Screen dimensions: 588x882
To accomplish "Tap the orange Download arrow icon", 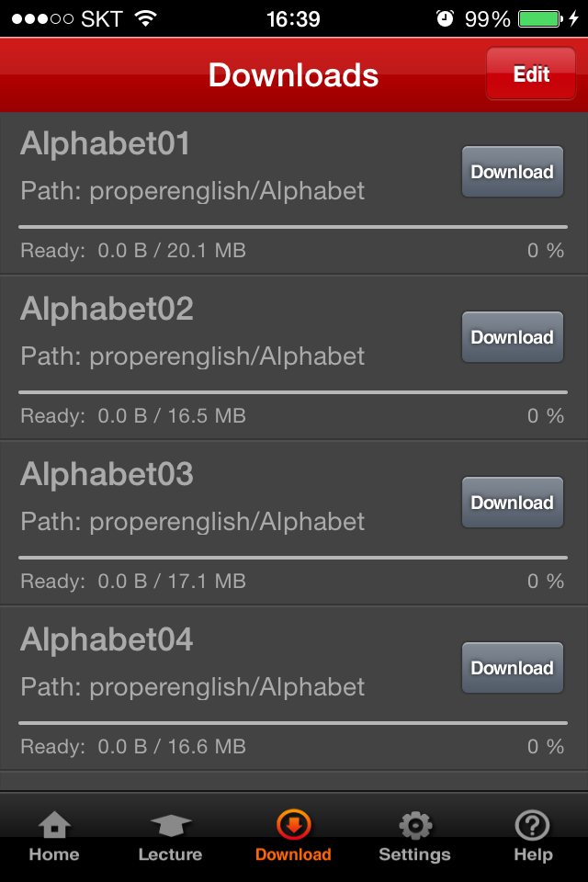I will click(293, 825).
